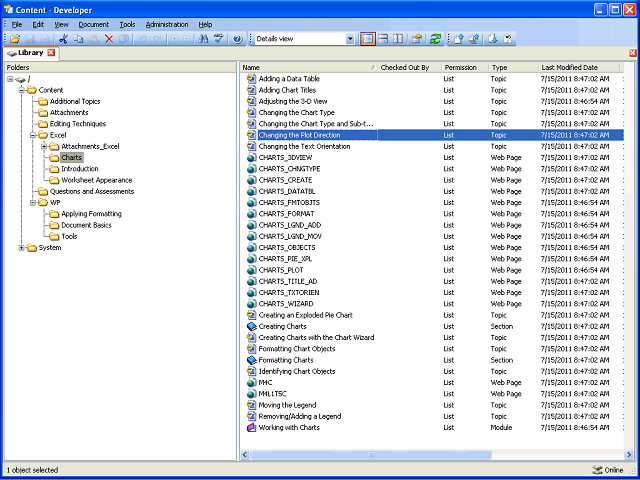Sort by the Name column header
This screenshot has height=480, width=640.
tap(309, 68)
